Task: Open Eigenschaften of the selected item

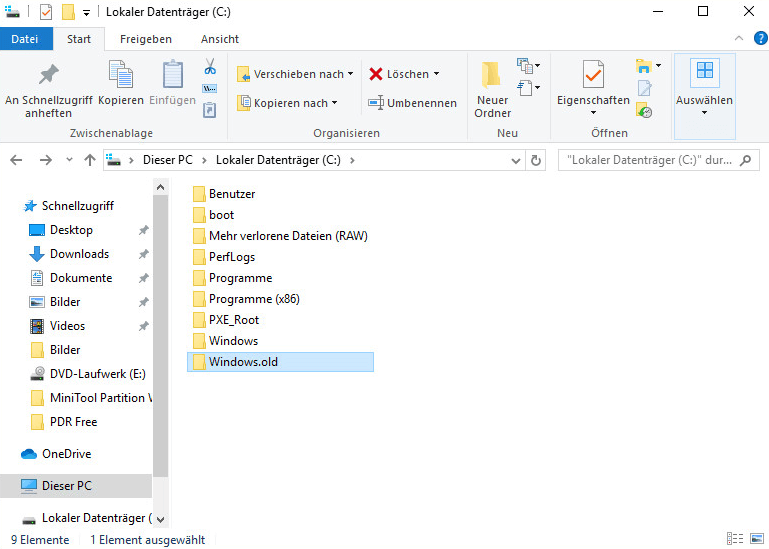Action: click(x=593, y=88)
